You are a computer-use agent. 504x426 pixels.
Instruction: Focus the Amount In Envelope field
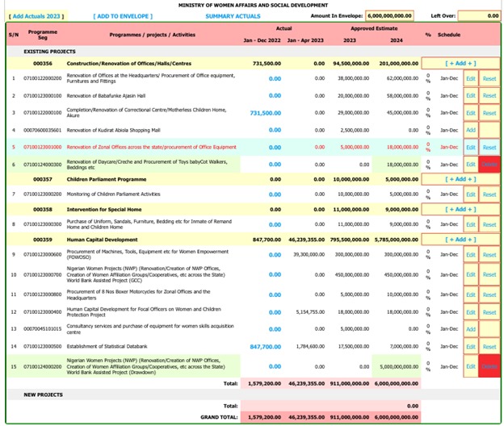(389, 15)
